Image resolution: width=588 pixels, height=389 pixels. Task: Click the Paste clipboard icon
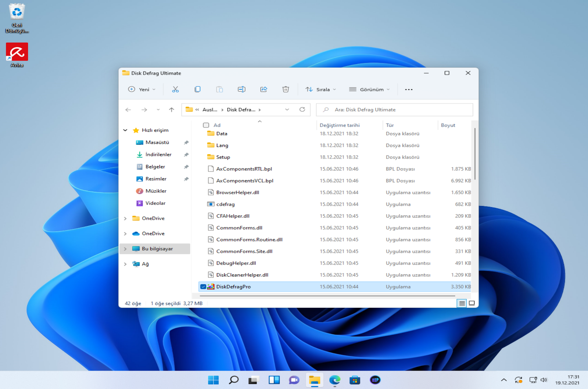[219, 89]
